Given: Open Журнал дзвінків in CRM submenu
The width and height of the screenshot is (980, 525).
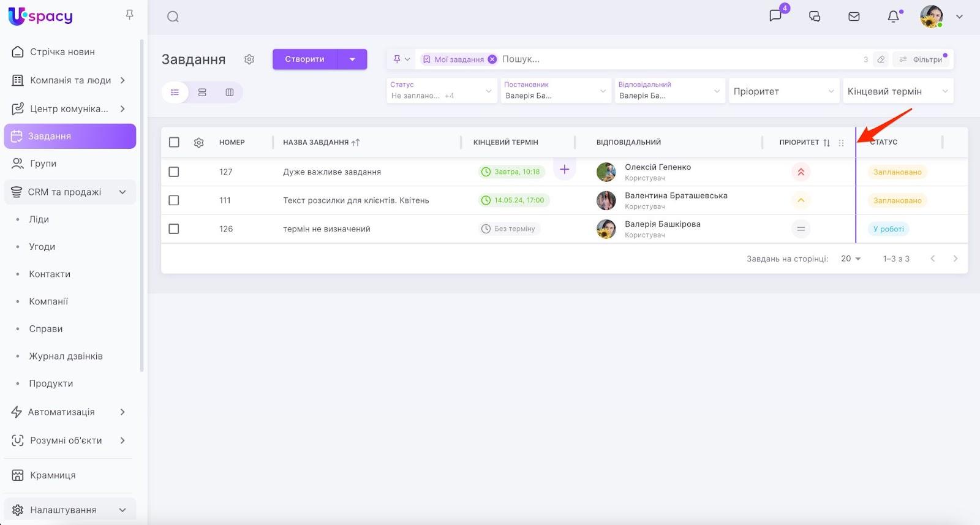Looking at the screenshot, I should pyautogui.click(x=66, y=356).
